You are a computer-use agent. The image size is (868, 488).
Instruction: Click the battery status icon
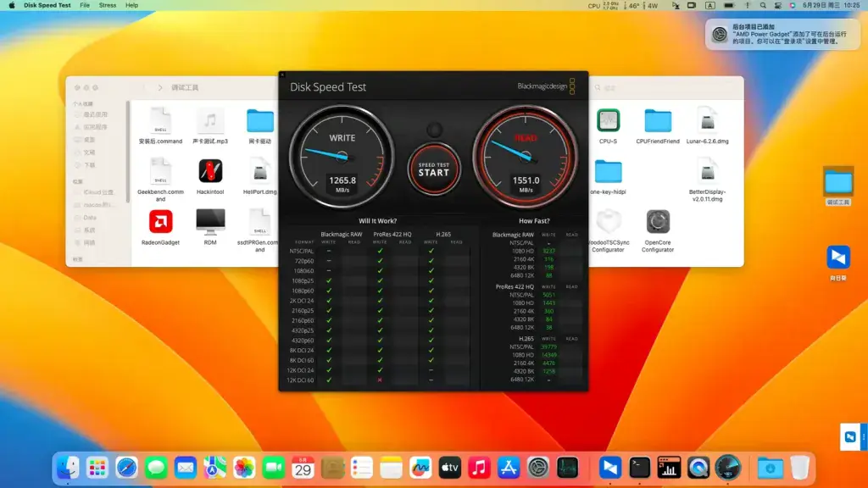point(729,5)
